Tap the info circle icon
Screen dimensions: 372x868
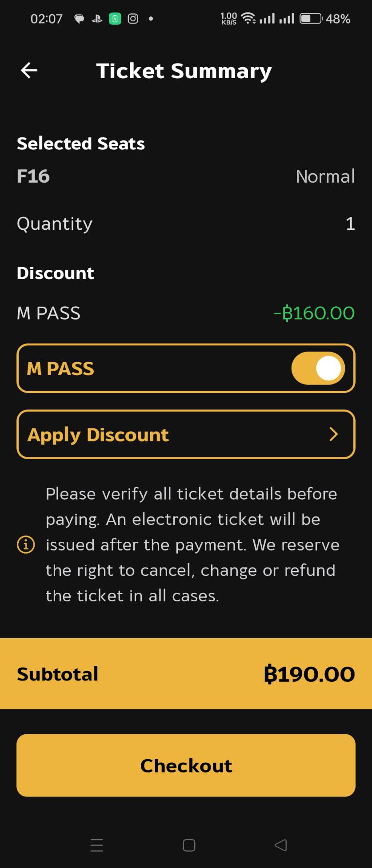pos(26,544)
